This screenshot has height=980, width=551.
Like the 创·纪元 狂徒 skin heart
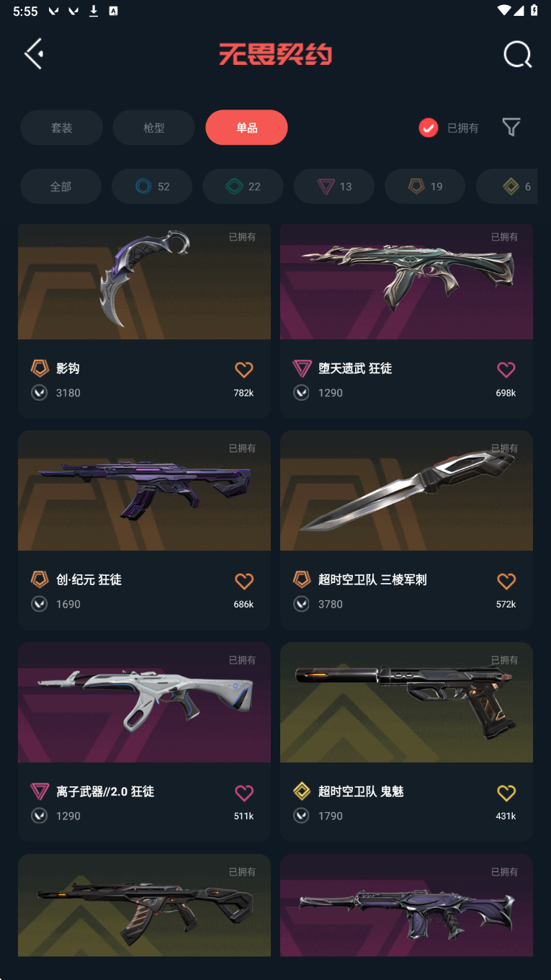point(244,581)
